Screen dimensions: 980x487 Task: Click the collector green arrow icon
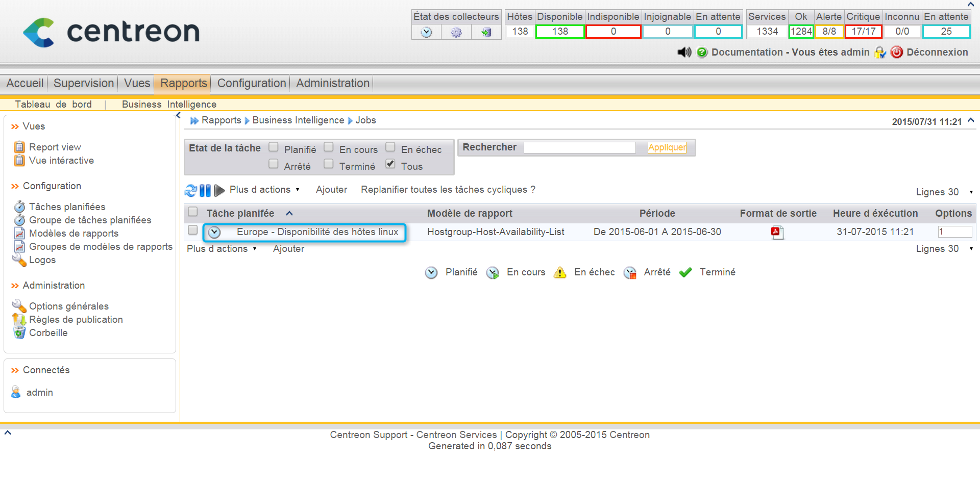486,32
